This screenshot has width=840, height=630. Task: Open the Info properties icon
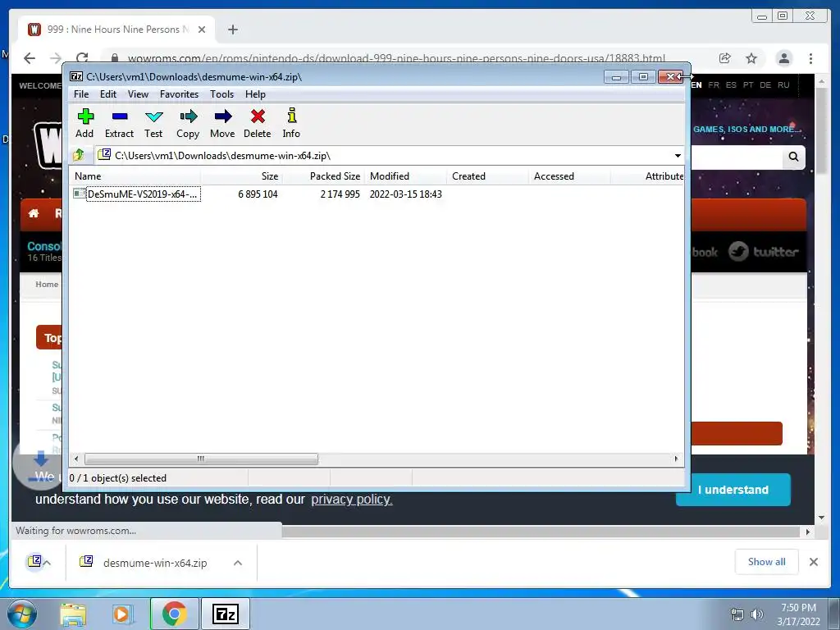coord(291,123)
